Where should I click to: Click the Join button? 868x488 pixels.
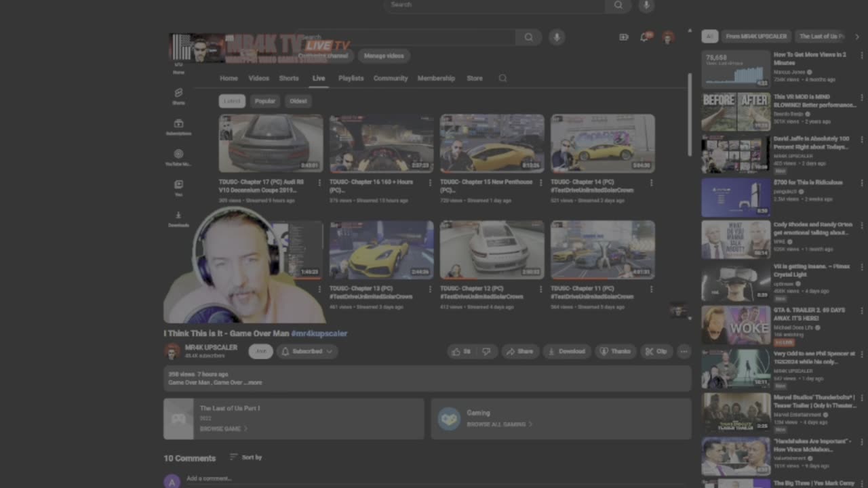pos(260,351)
